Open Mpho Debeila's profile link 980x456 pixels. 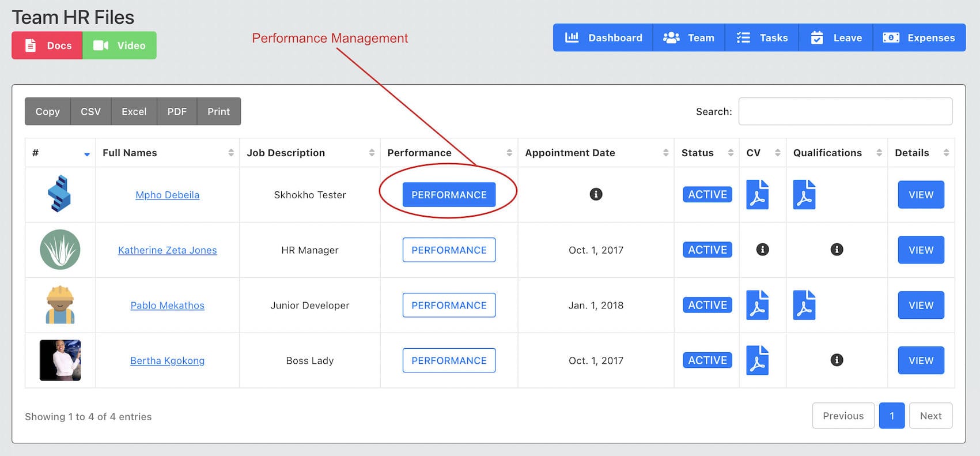click(x=168, y=195)
